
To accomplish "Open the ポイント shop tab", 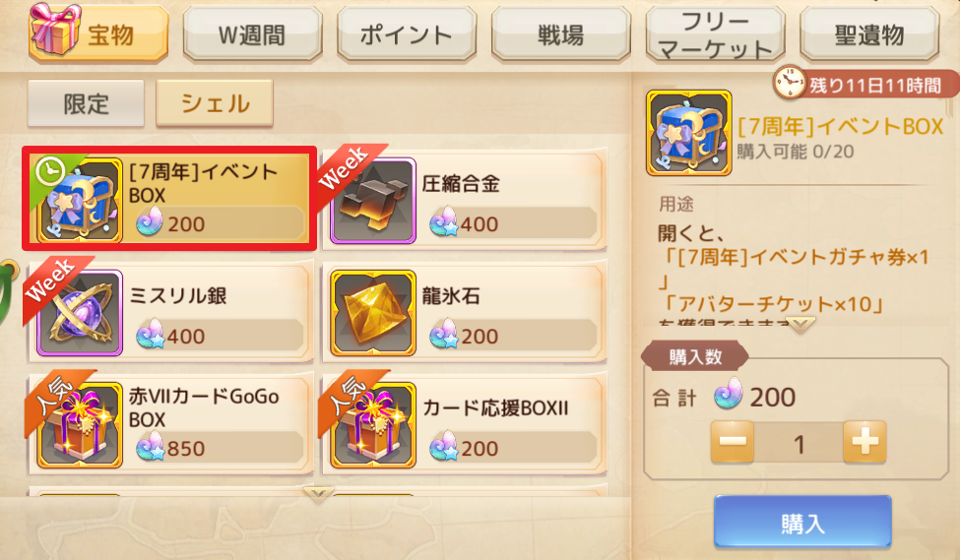I will [x=407, y=34].
